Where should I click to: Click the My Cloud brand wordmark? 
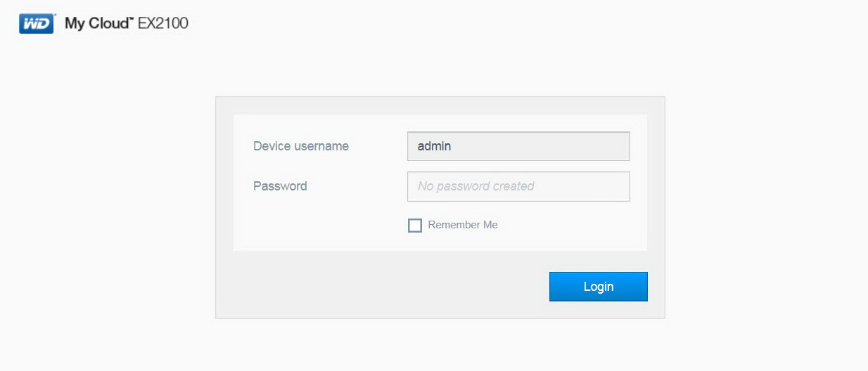pos(98,23)
